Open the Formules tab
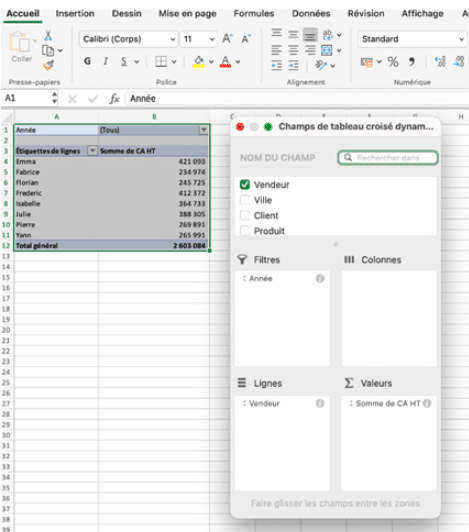The image size is (469, 532). pos(254,14)
